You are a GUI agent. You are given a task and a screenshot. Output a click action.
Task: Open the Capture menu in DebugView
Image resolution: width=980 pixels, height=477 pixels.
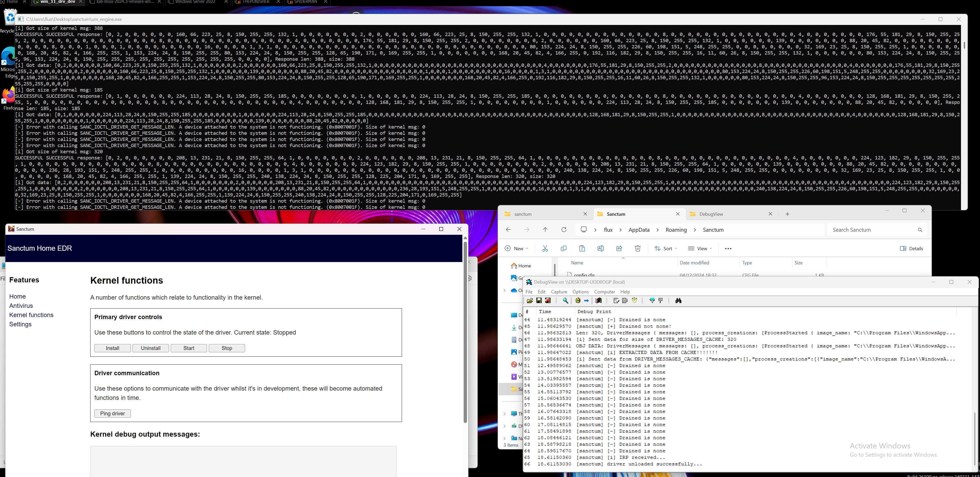[x=559, y=292]
